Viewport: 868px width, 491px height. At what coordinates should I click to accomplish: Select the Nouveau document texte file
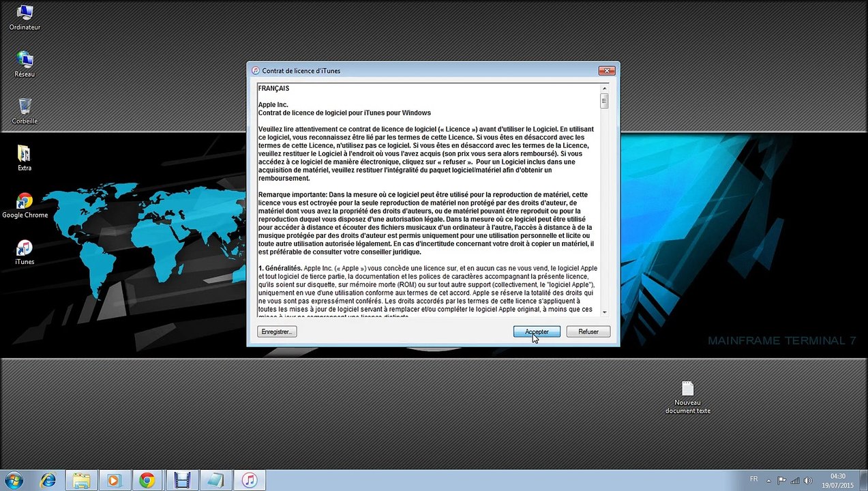[x=687, y=398]
